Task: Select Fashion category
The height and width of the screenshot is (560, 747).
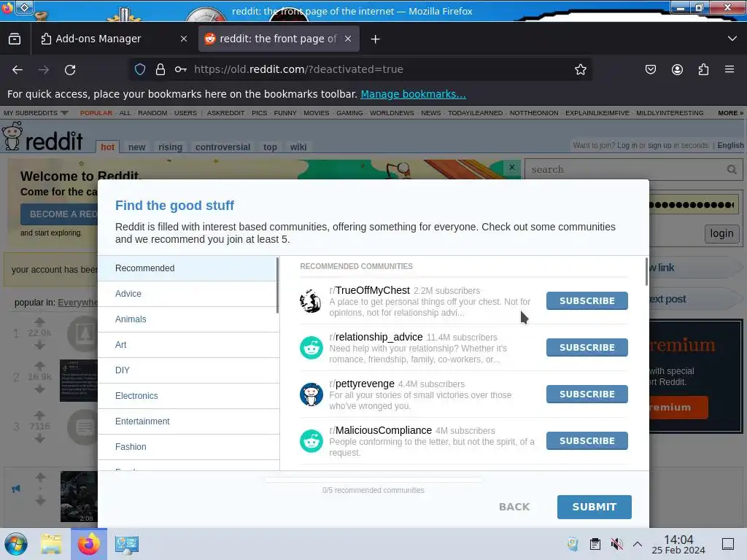Action: (187, 447)
